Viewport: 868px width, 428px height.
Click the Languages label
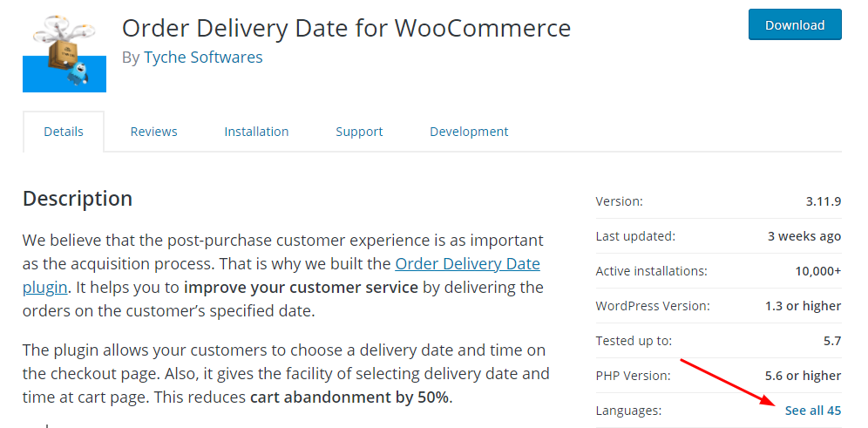pos(628,411)
